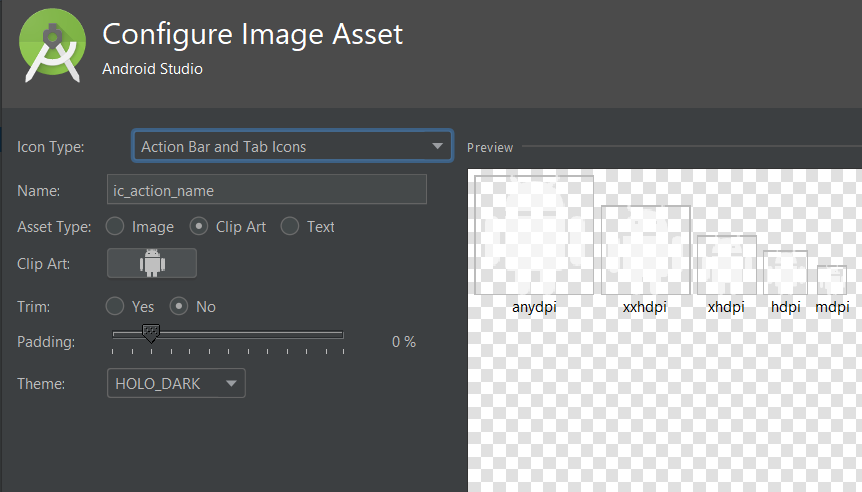Enable Trim by choosing Yes
The height and width of the screenshot is (492, 862).
coord(116,307)
